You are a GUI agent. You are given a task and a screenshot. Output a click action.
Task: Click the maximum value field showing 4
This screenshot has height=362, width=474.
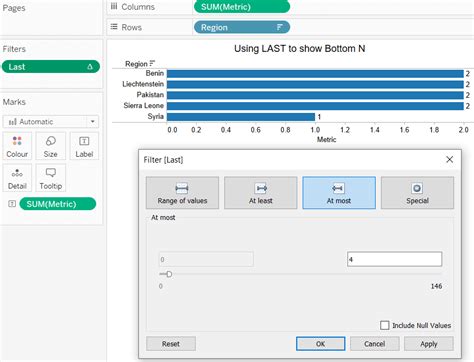coord(395,259)
